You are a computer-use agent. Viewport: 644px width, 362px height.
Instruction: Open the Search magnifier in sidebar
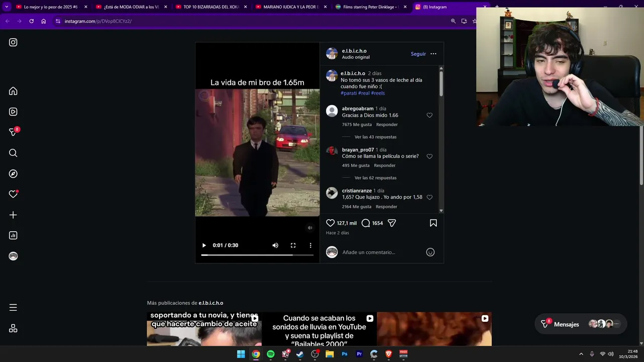click(x=13, y=153)
